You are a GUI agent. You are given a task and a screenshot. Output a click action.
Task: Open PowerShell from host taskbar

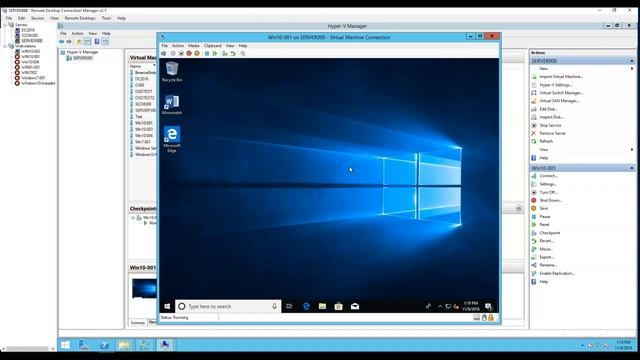pyautogui.click(x=104, y=345)
